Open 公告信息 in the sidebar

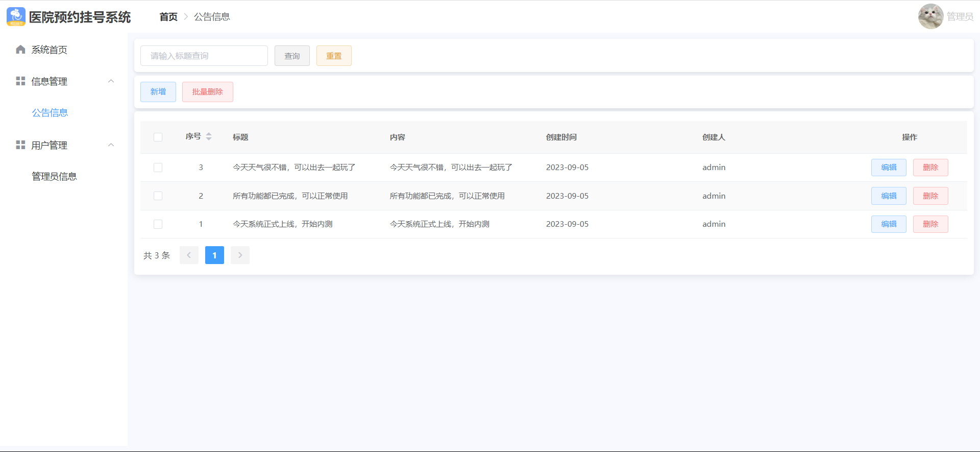click(x=50, y=113)
